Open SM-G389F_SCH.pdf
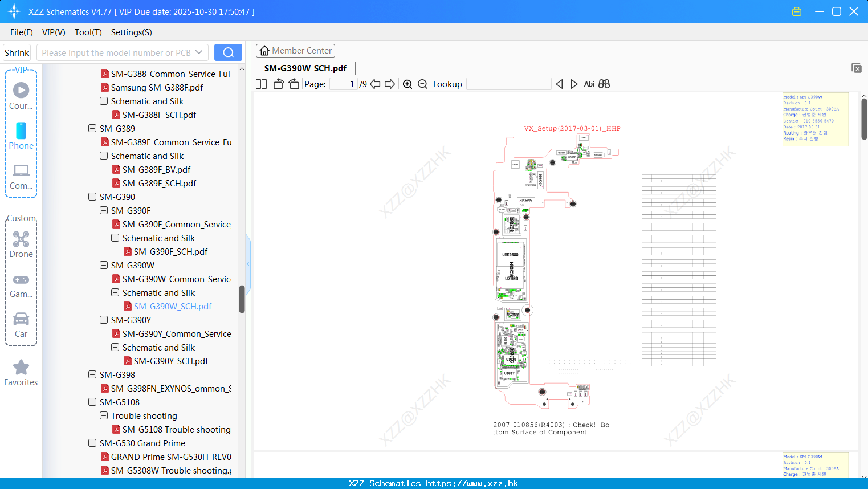 click(x=159, y=183)
